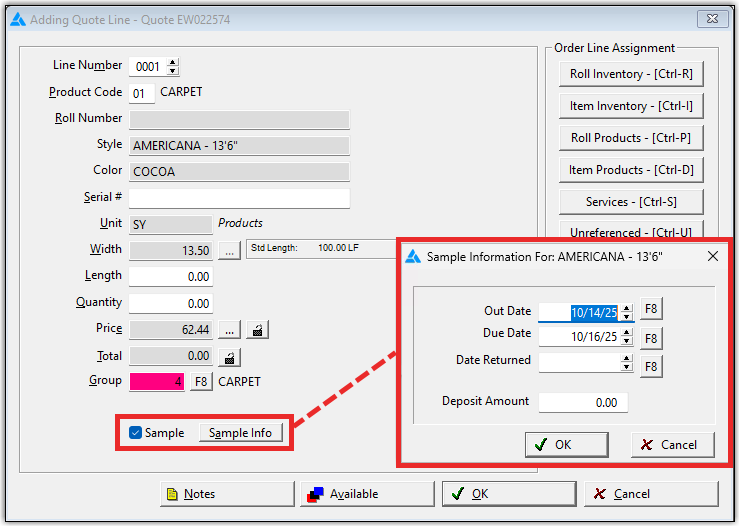Click the Notes button with notepad icon

pos(227,494)
